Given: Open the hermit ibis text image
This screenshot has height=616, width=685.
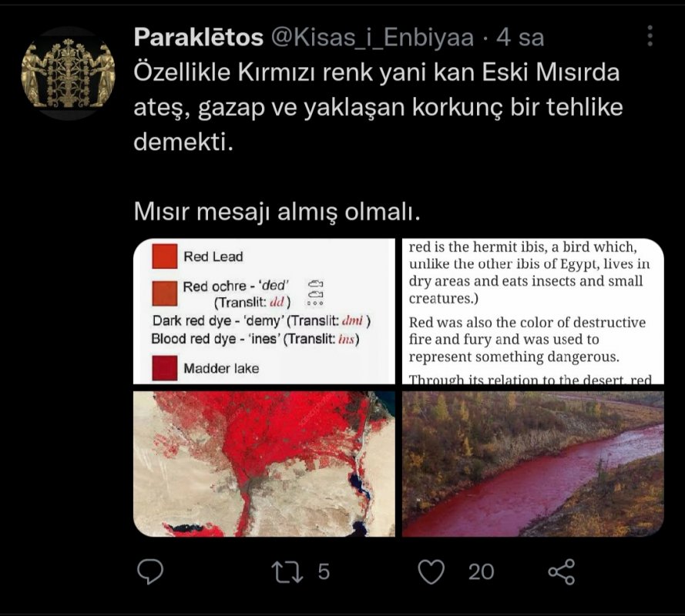Looking at the screenshot, I should tap(533, 311).
